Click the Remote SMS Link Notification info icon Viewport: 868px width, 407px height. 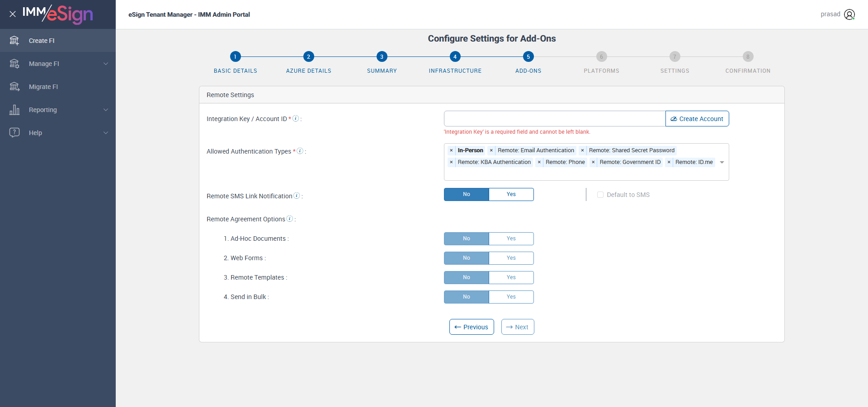click(297, 196)
